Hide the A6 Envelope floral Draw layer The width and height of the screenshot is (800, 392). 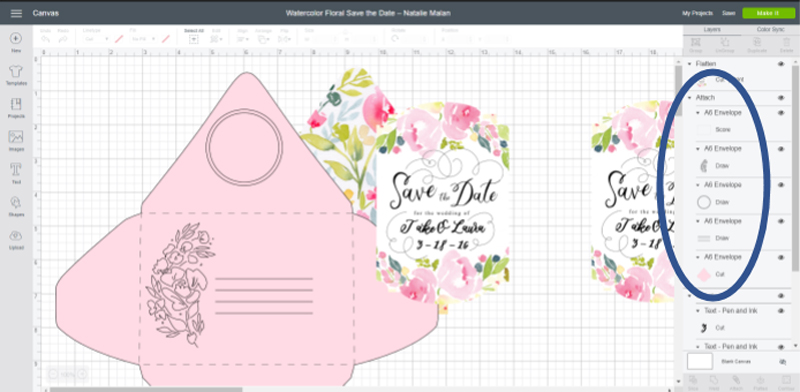[x=781, y=149]
